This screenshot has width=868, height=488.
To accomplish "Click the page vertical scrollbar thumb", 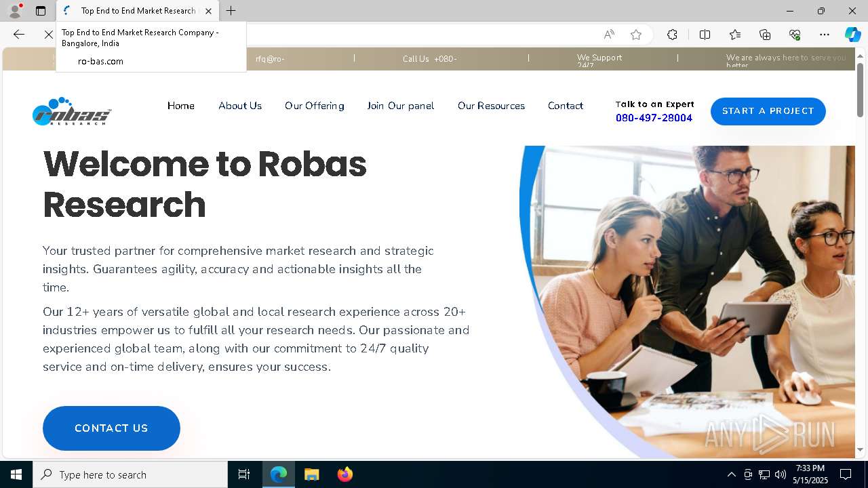I will 860,89.
